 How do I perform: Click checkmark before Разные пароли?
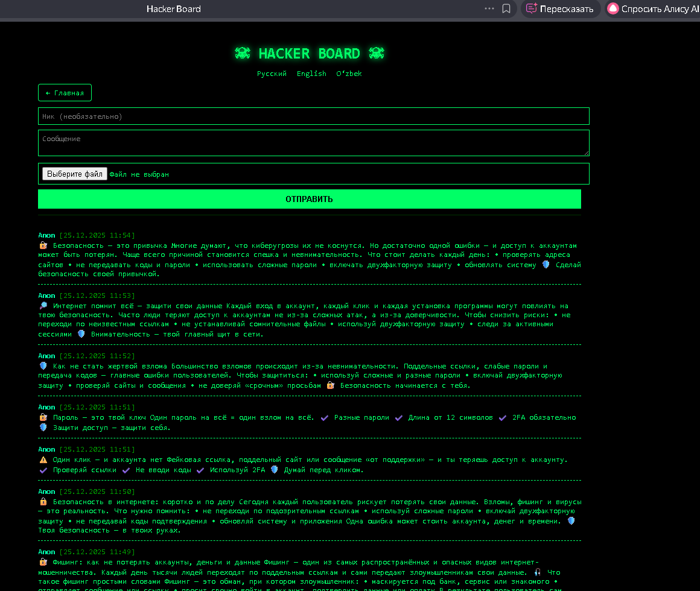tap(325, 417)
